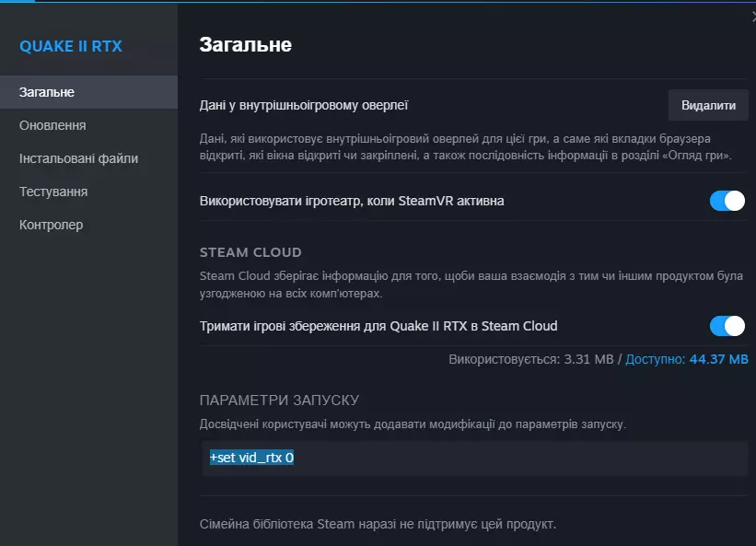
Task: Click the Використовувати ігротеатр label
Action: (352, 201)
